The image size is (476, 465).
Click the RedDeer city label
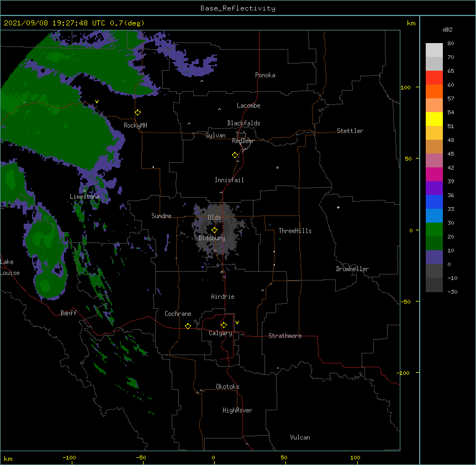tap(243, 141)
